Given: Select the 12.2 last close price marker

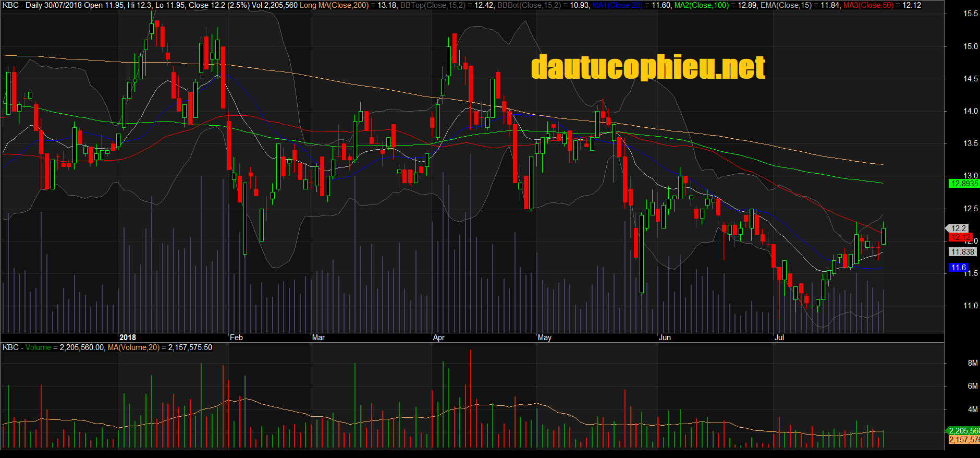Looking at the screenshot, I should click(958, 228).
